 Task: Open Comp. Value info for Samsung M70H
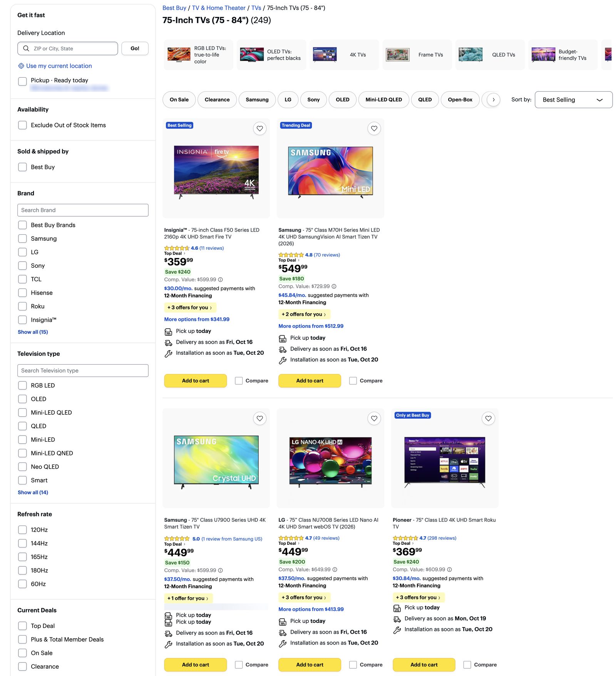(x=334, y=287)
